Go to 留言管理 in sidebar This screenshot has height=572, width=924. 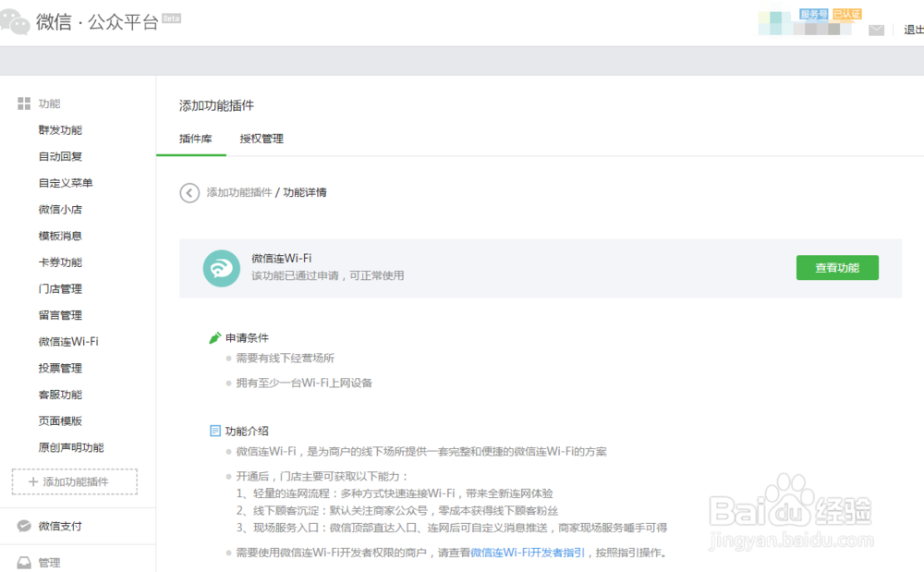click(60, 316)
